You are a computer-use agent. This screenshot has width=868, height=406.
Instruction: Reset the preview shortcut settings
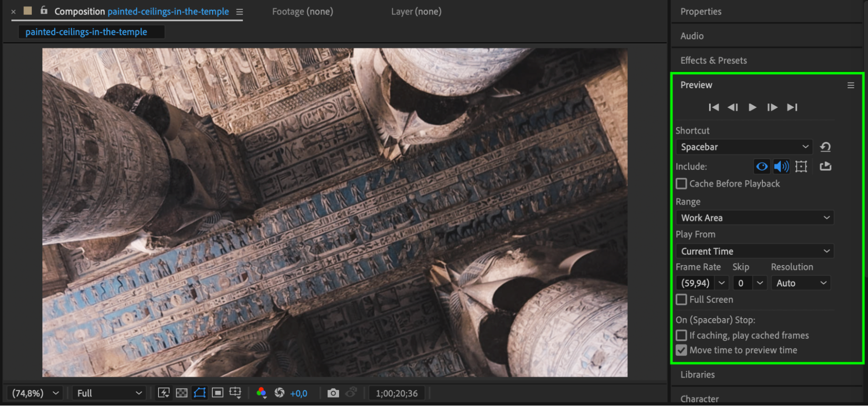[825, 147]
